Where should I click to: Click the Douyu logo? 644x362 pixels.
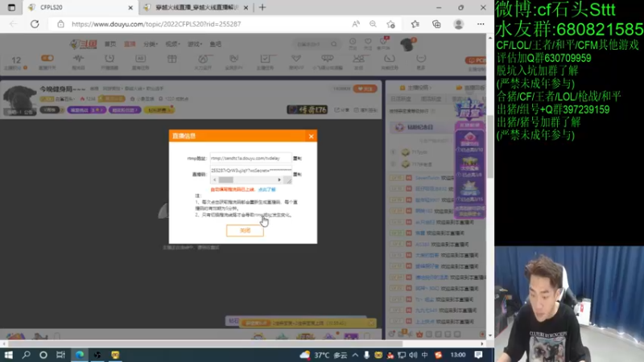(84, 44)
